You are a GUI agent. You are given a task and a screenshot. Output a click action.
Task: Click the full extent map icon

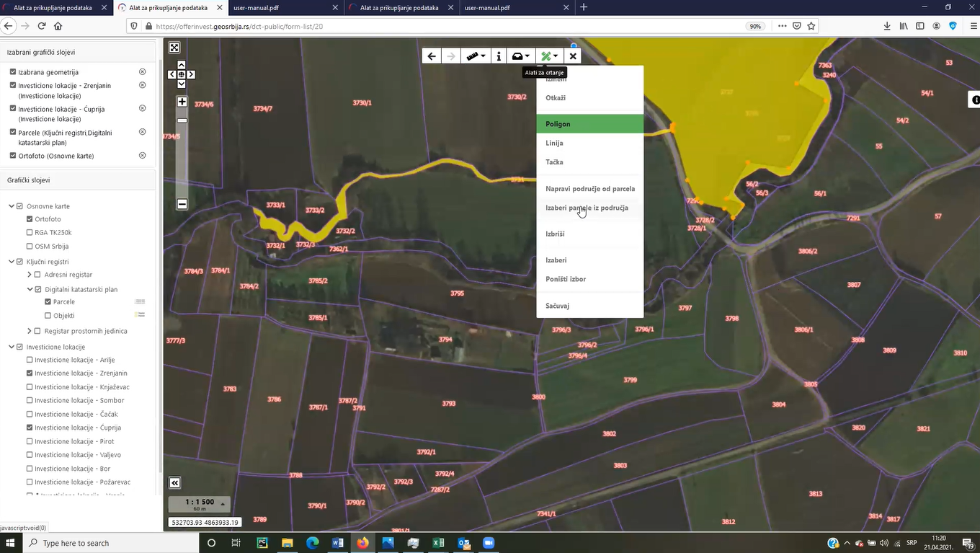click(x=174, y=48)
